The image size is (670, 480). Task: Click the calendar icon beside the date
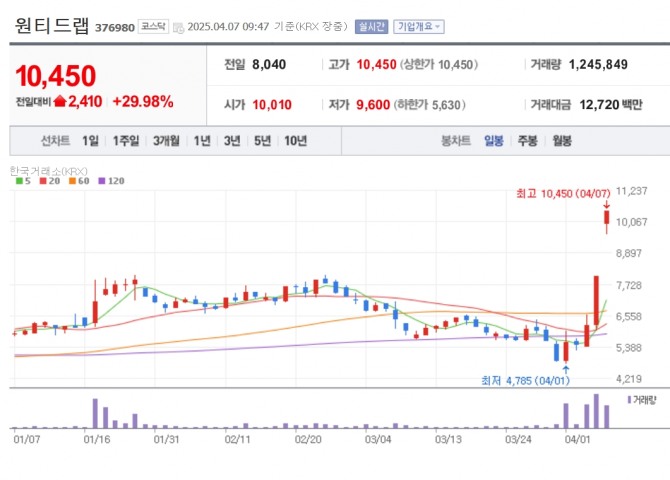click(178, 28)
